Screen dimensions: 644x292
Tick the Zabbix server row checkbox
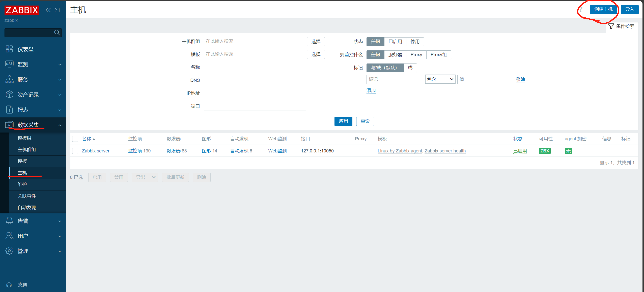pyautogui.click(x=75, y=151)
